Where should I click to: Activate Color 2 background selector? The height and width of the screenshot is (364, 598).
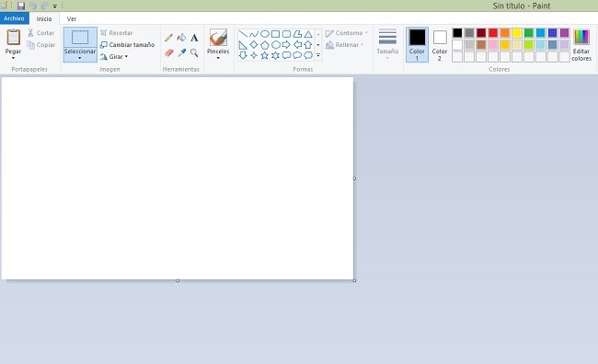440,45
